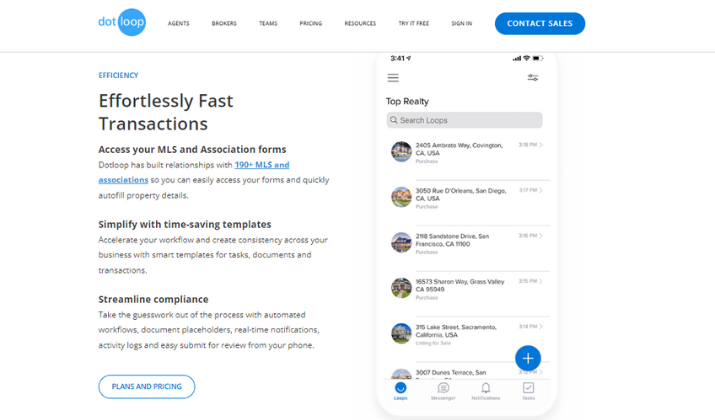Open the Agents menu item
Screen dimensions: 715x420
[178, 23]
